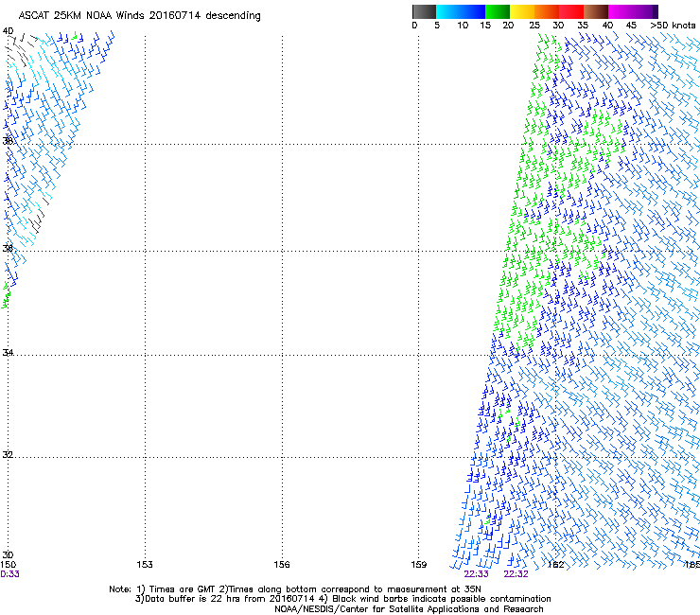Click the chart title 'ASCAT 25KM NOAA Winds 20160714 descending'
This screenshot has width=700, height=615.
coord(139,16)
